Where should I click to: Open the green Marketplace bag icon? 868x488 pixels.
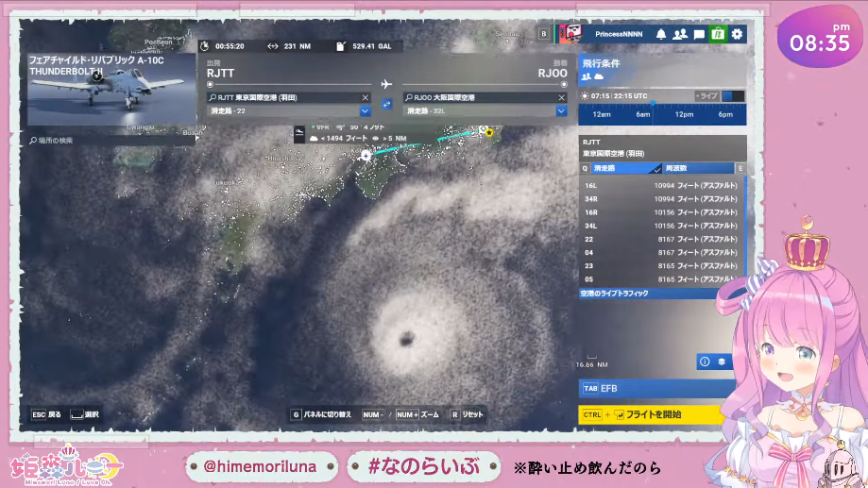tap(718, 34)
